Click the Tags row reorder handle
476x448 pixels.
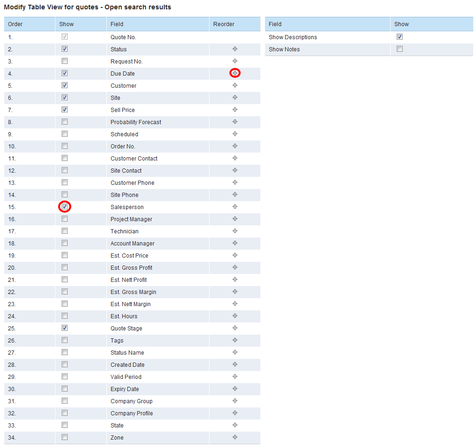point(235,340)
